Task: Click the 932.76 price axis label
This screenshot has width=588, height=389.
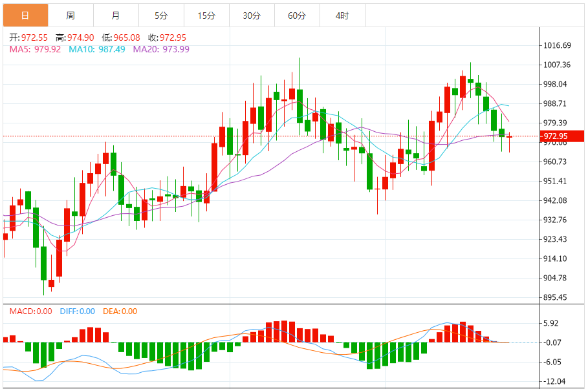Action: 556,220
